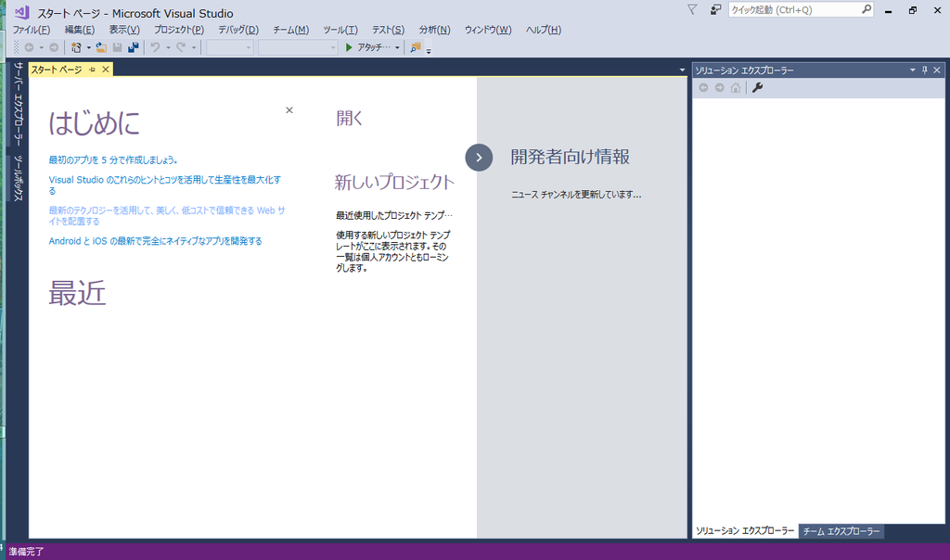Click the 新しいプロジェクト heading link
The width and height of the screenshot is (950, 560).
tap(395, 182)
